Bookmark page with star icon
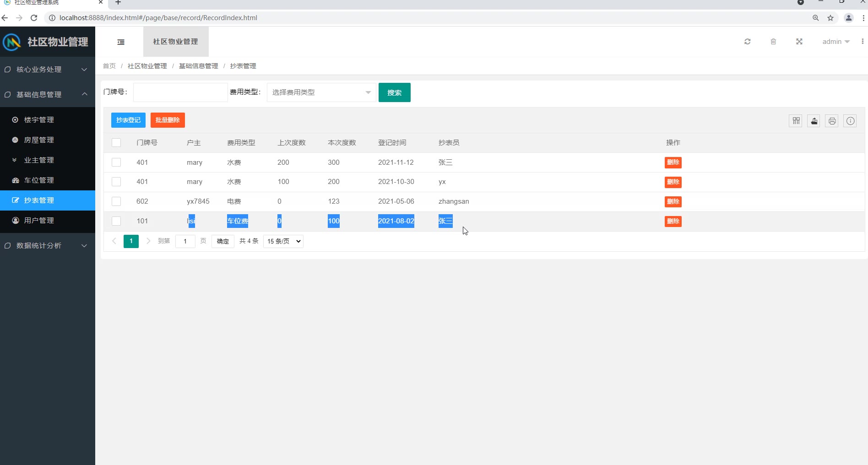This screenshot has height=465, width=868. coord(830,18)
